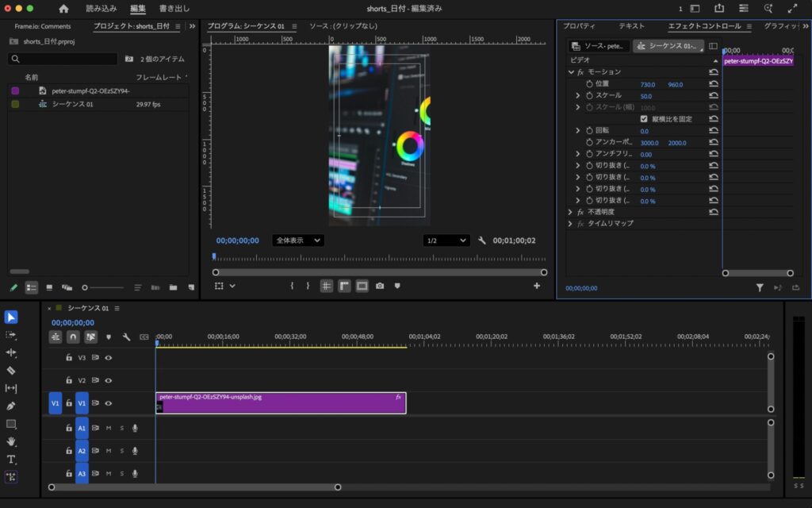
Task: Select the Type tool
Action: tap(11, 460)
